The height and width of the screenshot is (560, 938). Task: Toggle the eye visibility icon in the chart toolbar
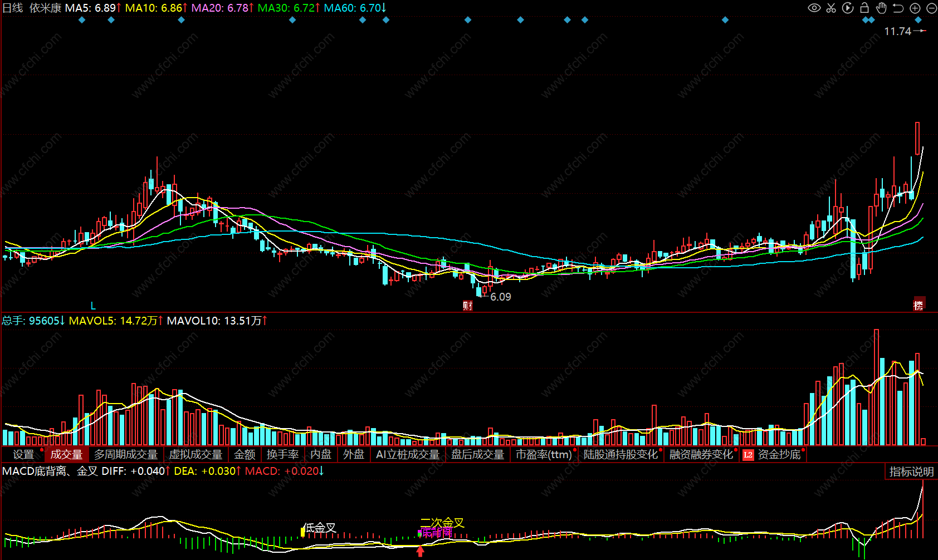814,8
